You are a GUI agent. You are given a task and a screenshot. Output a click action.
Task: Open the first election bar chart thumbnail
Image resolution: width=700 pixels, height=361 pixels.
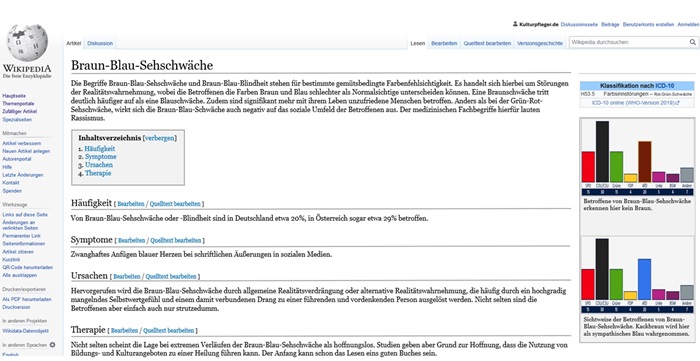point(637,158)
